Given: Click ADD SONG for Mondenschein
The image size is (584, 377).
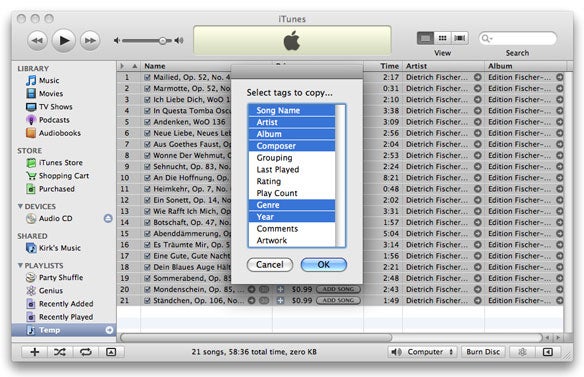Looking at the screenshot, I should pyautogui.click(x=338, y=289).
